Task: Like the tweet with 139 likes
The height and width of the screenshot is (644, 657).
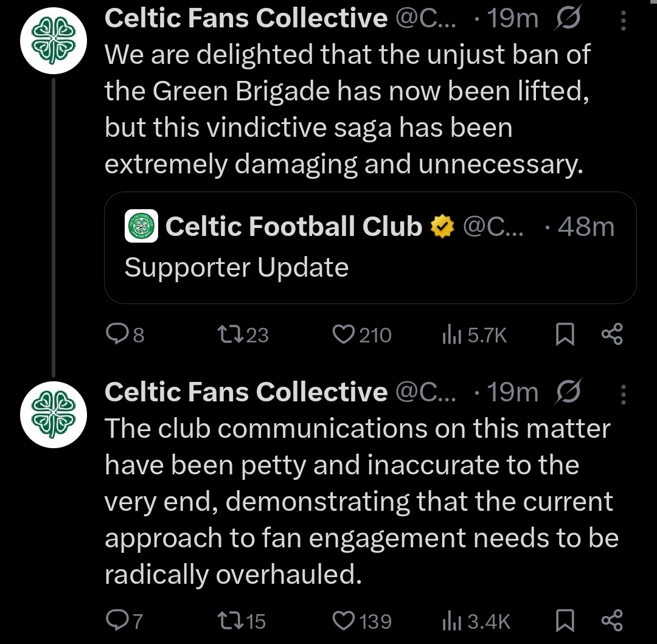Action: [x=344, y=620]
